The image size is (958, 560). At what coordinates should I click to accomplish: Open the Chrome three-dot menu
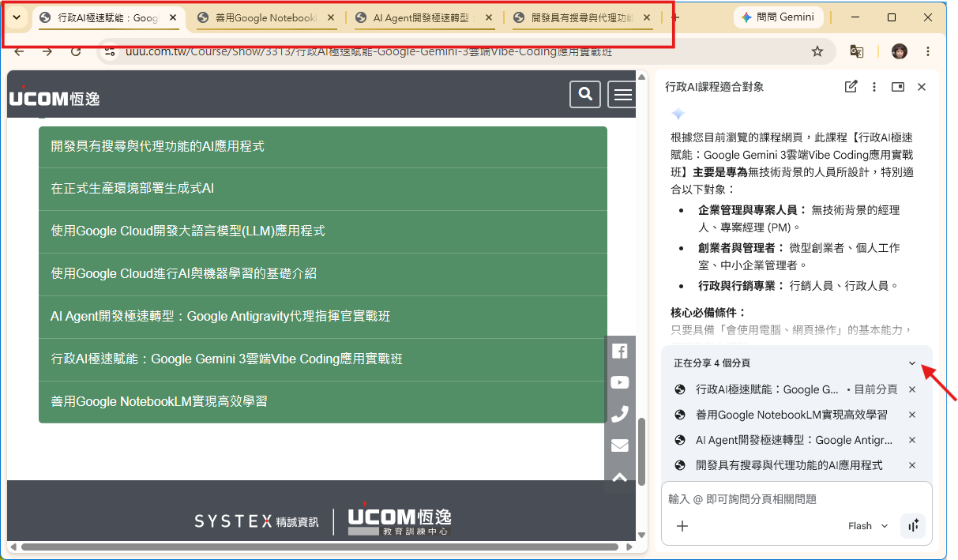[x=928, y=51]
